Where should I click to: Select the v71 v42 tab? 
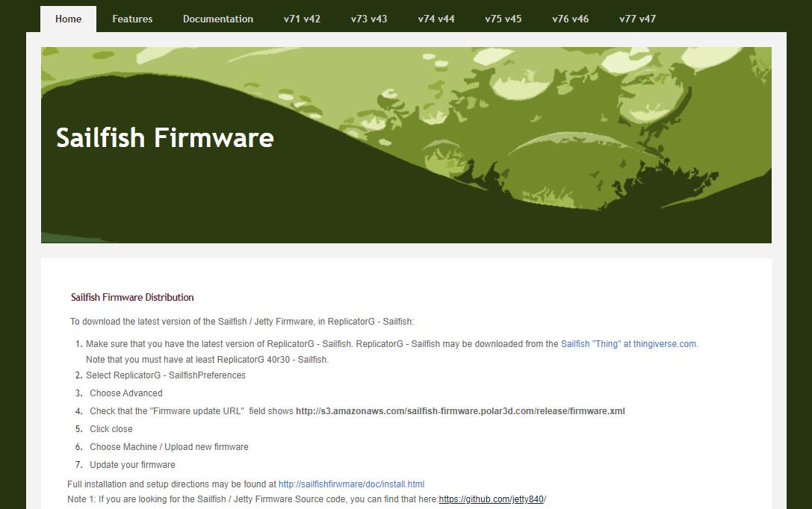pyautogui.click(x=302, y=19)
